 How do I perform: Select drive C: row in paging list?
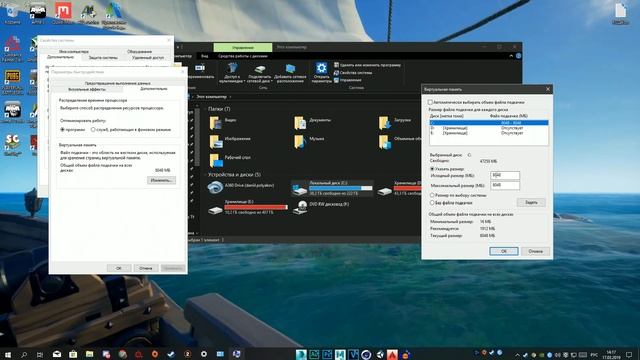(489, 123)
